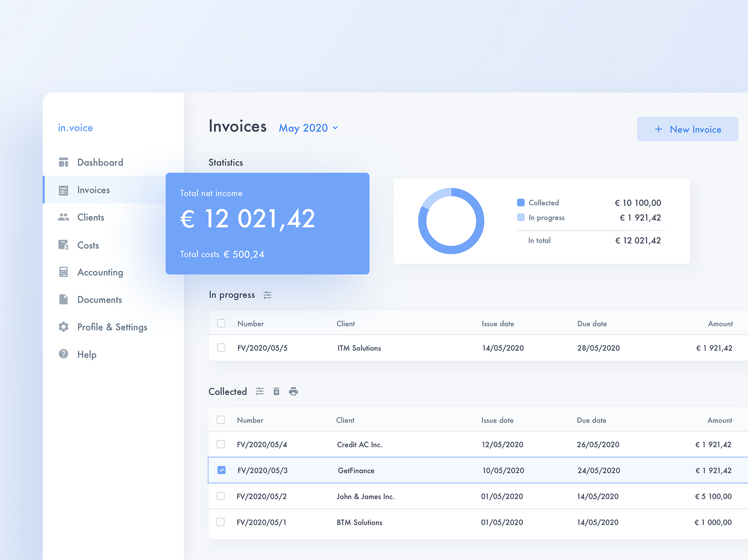Select all invoices via Collected header checkbox
The image size is (748, 560).
tap(221, 420)
